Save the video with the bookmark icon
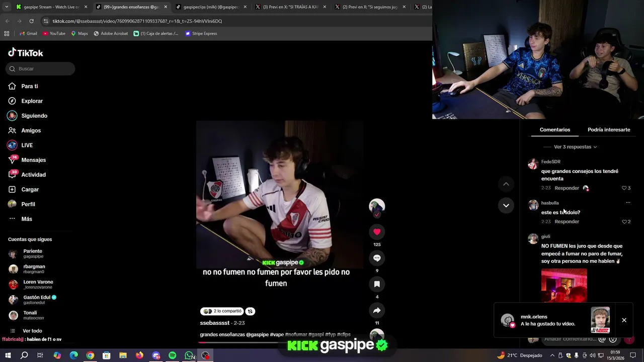 [377, 284]
